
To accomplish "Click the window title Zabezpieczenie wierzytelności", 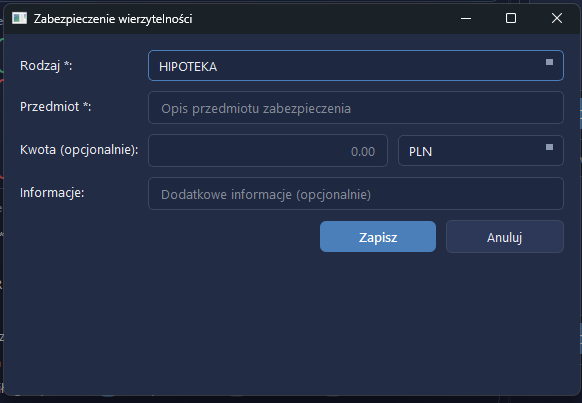I will coord(113,19).
